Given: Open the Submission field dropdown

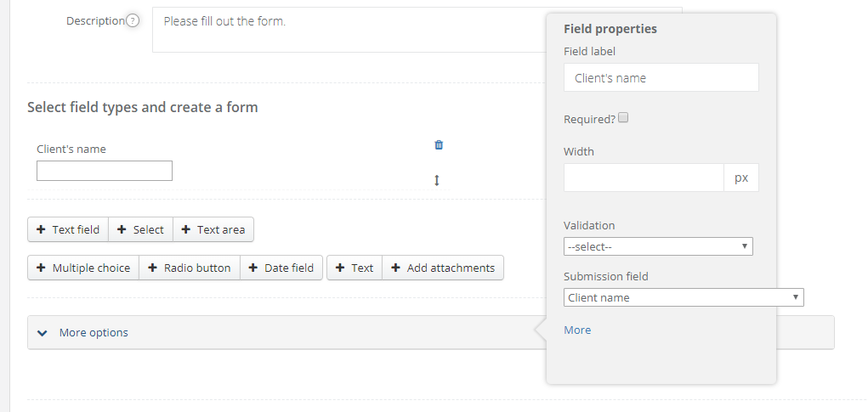Looking at the screenshot, I should [x=684, y=297].
